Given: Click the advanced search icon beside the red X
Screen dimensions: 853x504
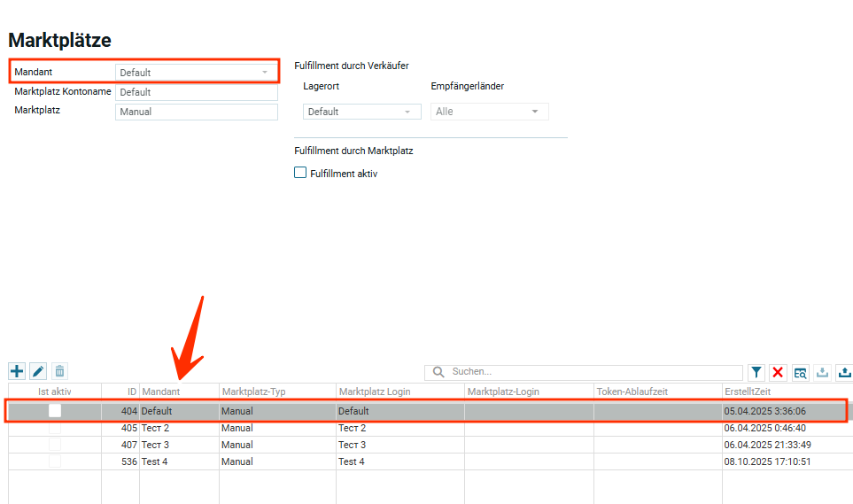Looking at the screenshot, I should point(800,373).
